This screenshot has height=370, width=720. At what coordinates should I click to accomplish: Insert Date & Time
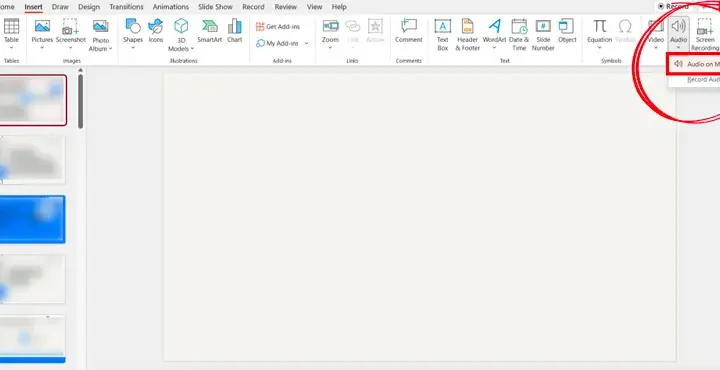(519, 35)
